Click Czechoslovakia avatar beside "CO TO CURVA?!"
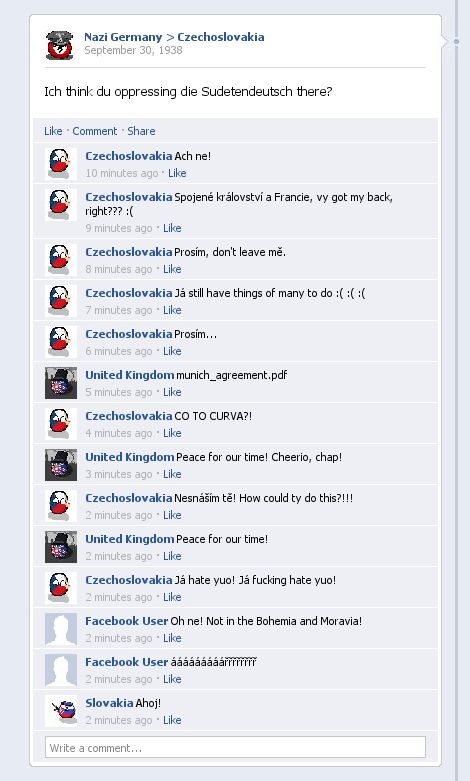Image resolution: width=470 pixels, height=781 pixels. click(61, 424)
